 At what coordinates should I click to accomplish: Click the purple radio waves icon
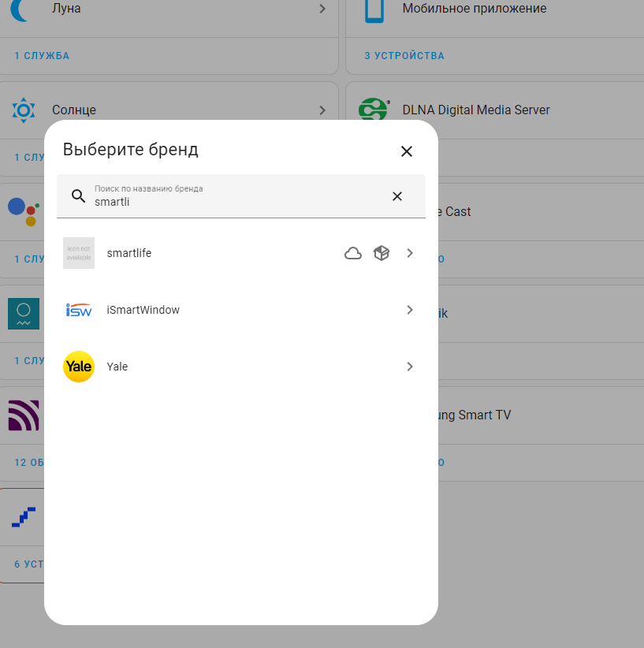pyautogui.click(x=24, y=415)
